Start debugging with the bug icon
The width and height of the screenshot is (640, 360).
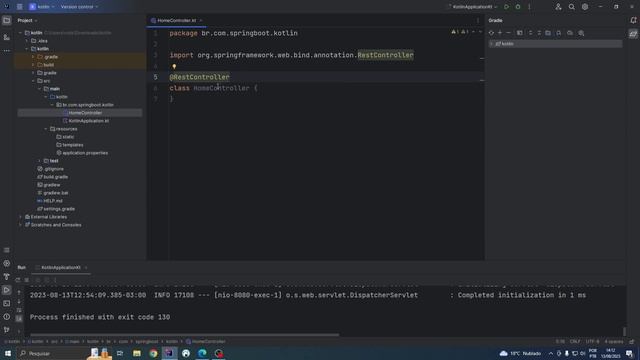tap(518, 7)
